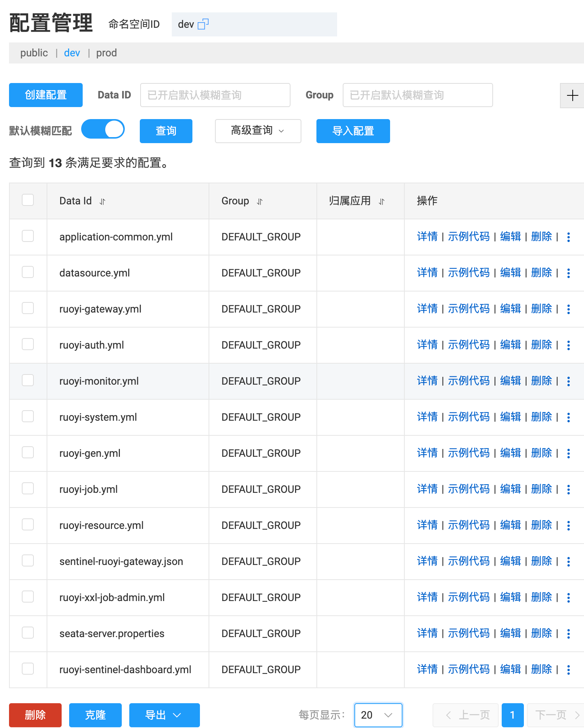Copy the dev namespace ID icon

click(203, 24)
